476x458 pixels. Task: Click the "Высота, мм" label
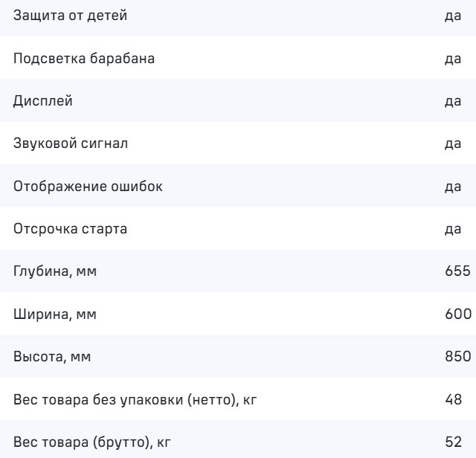tap(53, 358)
